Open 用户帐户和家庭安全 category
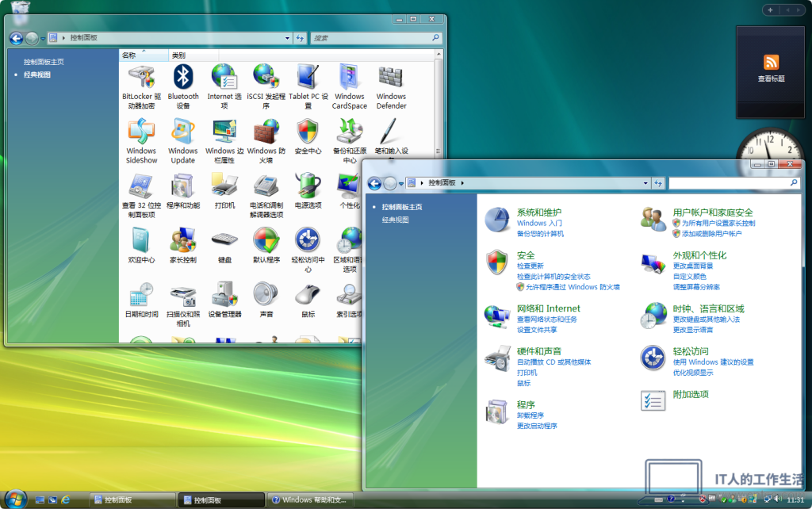The height and width of the screenshot is (509, 812). click(713, 212)
